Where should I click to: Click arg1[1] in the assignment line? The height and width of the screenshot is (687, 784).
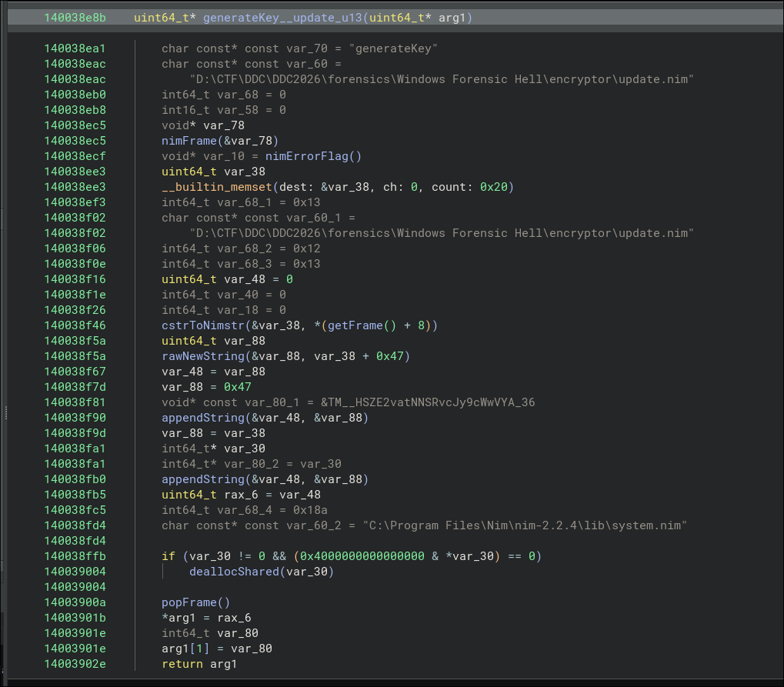coord(185,649)
